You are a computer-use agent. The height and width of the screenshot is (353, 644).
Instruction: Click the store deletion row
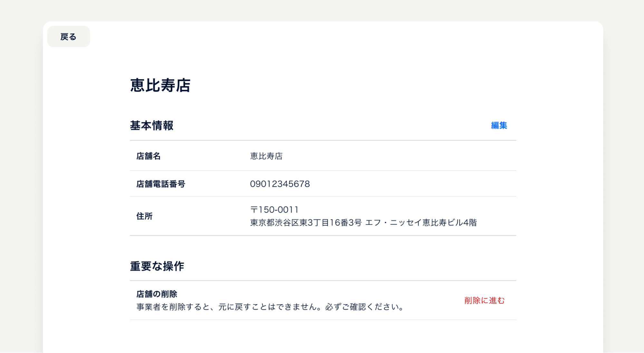[x=322, y=300]
